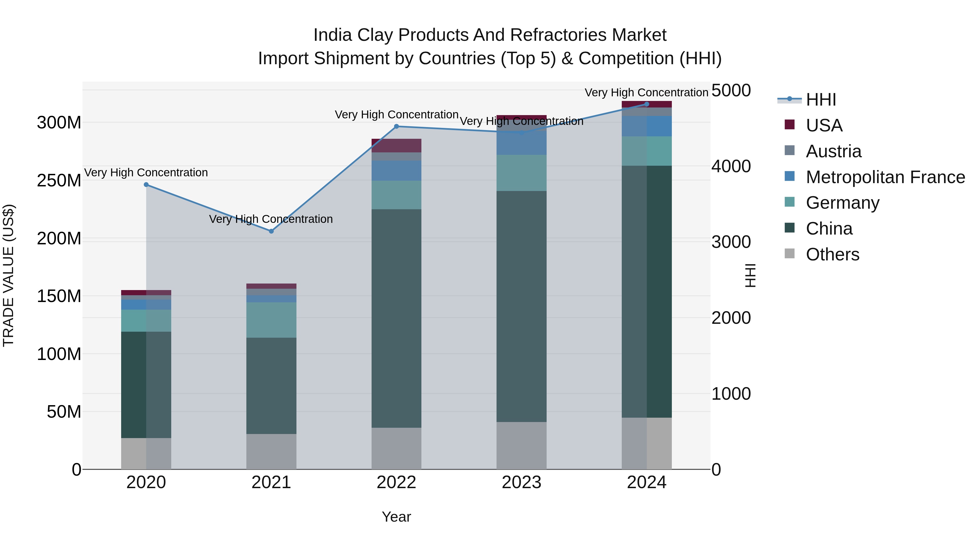Click the 100M left axis tick
The image size is (980, 551).
[59, 354]
